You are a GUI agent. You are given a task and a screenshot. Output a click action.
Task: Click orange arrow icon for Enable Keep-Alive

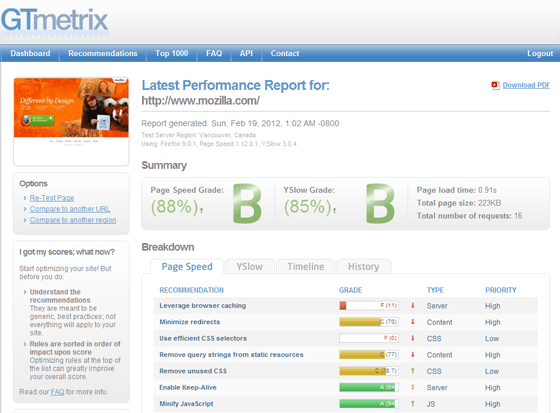[x=412, y=387]
